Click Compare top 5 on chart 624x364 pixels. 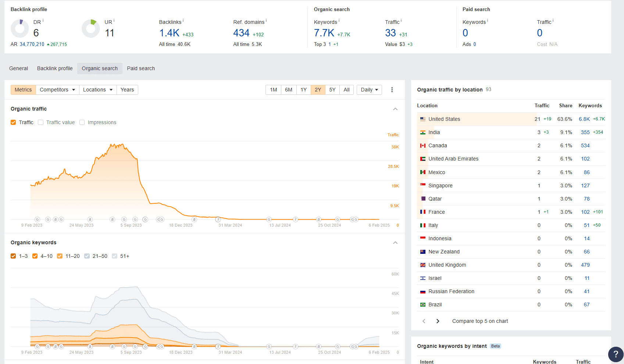coord(479,321)
